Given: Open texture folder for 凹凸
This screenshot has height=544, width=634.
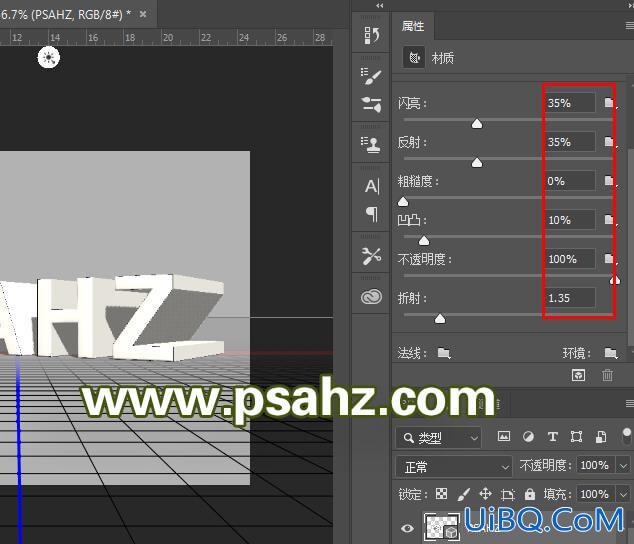Looking at the screenshot, I should click(610, 220).
